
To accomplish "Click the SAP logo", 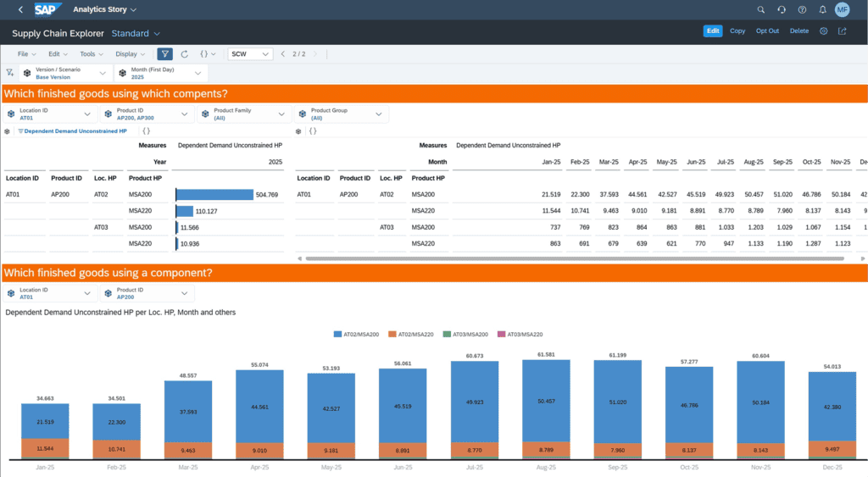I will point(47,9).
